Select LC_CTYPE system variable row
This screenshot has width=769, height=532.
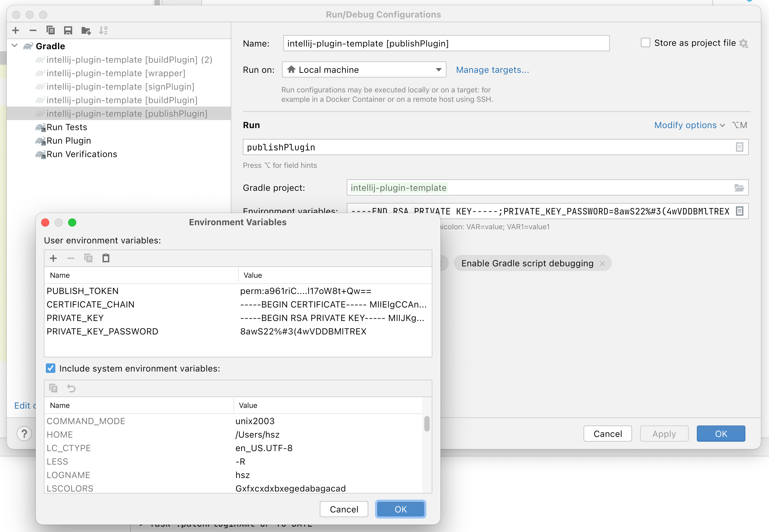[x=233, y=448]
